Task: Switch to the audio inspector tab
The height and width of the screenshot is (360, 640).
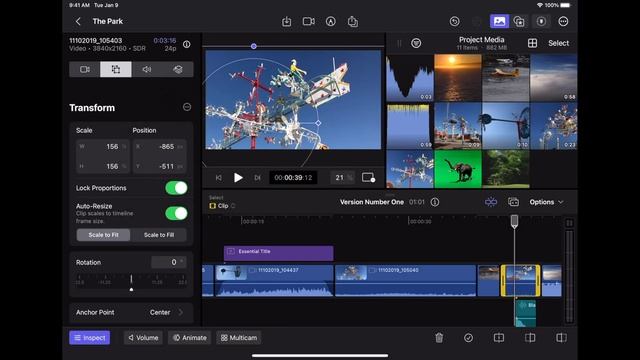Action: (147, 69)
